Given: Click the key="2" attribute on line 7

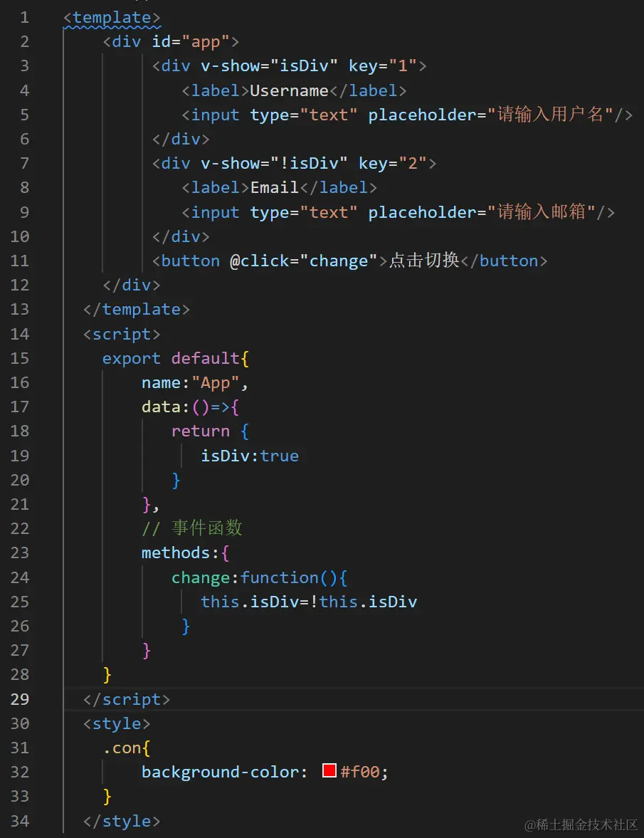Looking at the screenshot, I should 394,163.
